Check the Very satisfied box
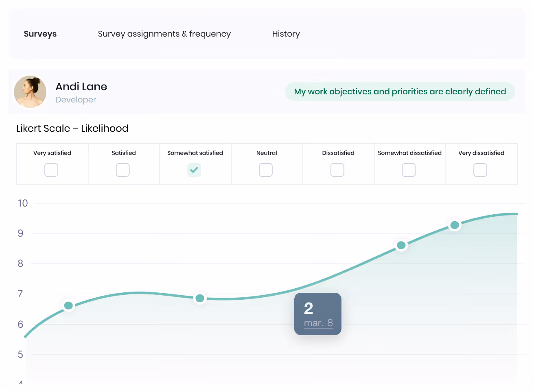Screen dimensions: 534x392 51,170
